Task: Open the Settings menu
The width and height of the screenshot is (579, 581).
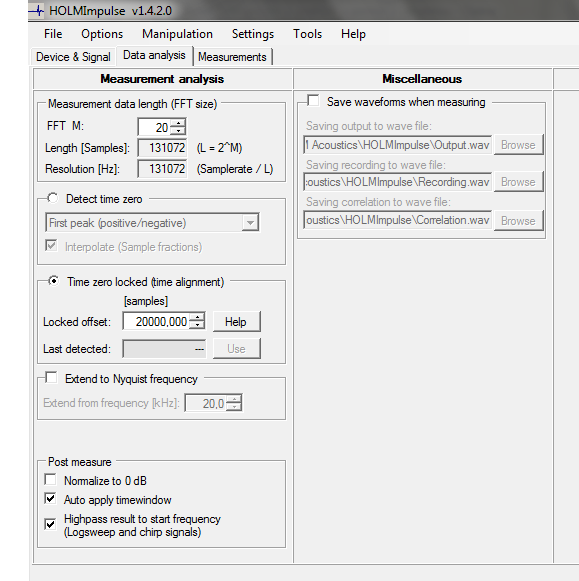Action: (253, 34)
